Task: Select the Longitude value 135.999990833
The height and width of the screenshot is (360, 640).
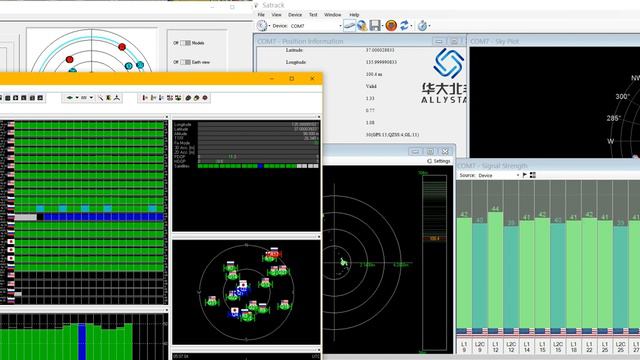Action: [x=381, y=62]
